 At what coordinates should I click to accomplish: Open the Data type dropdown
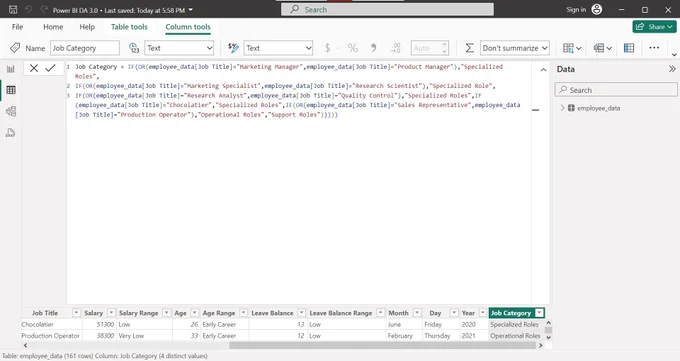pos(179,48)
